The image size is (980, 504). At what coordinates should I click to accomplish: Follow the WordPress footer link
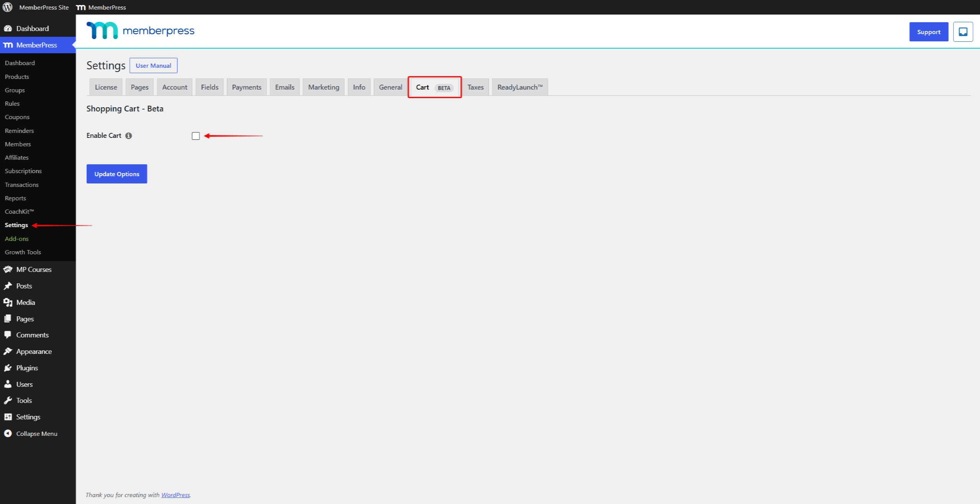click(x=176, y=495)
